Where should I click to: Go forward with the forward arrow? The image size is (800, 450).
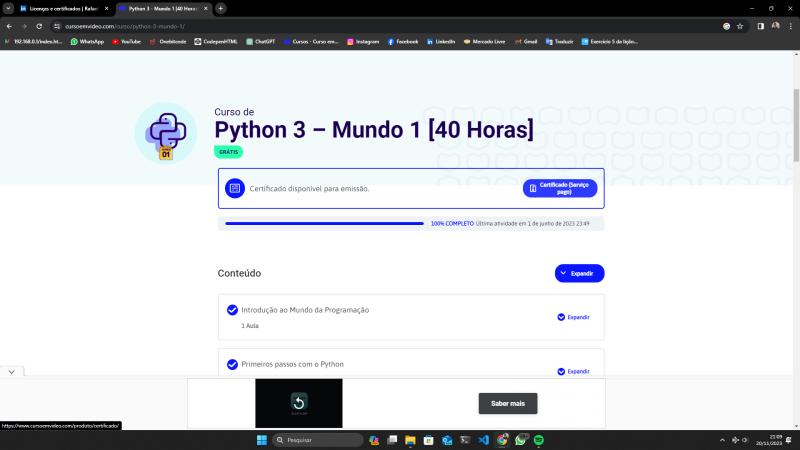click(24, 26)
